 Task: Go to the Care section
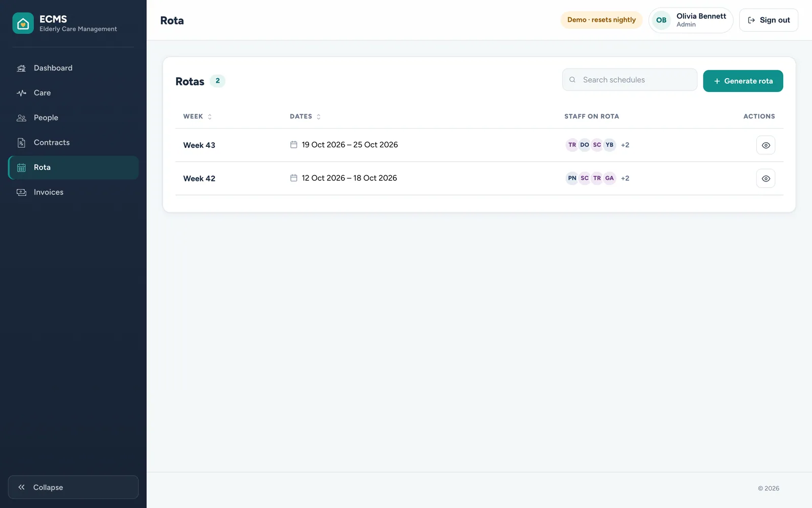73,93
